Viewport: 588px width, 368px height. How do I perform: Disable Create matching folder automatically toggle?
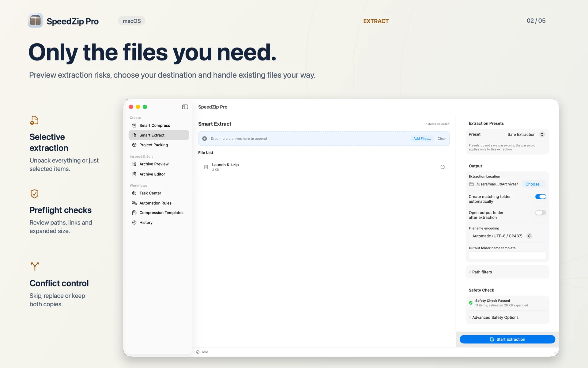point(541,197)
